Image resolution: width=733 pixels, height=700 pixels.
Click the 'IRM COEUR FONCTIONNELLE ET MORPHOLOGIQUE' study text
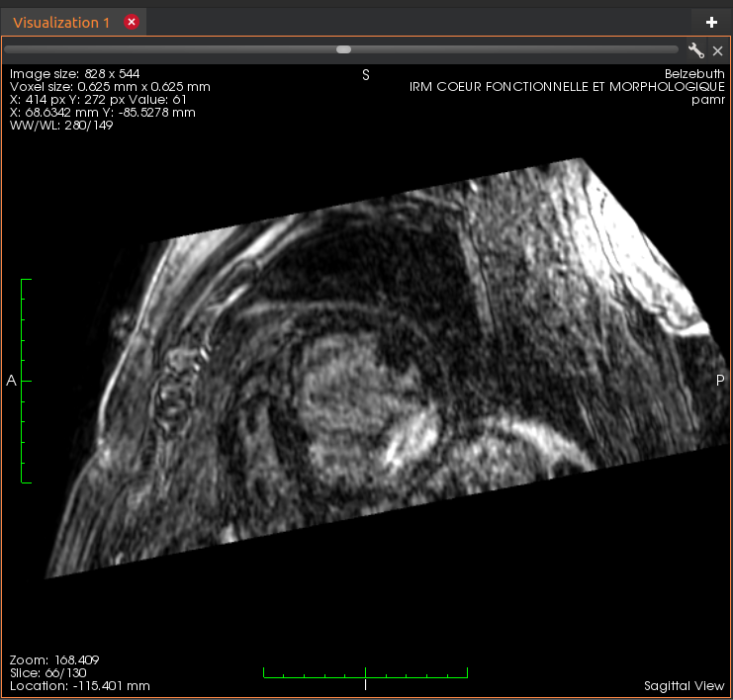[567, 87]
